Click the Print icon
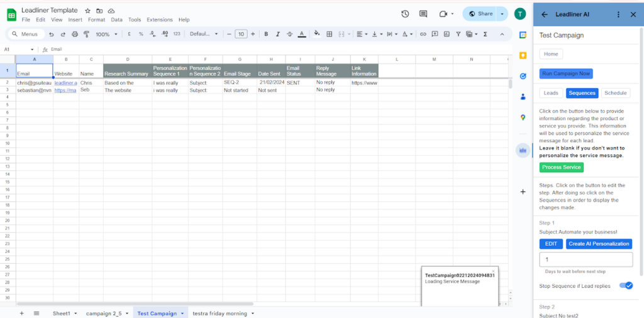644x318 pixels. click(75, 34)
